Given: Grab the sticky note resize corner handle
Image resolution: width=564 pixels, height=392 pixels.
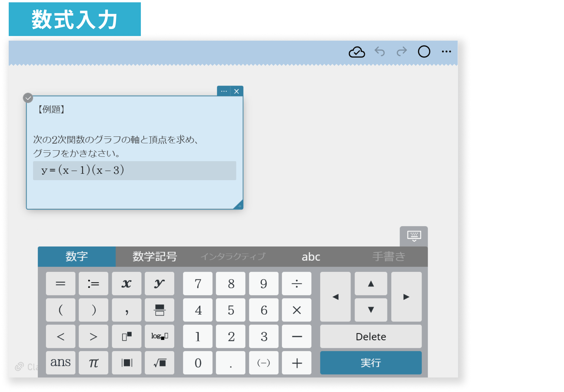Looking at the screenshot, I should pyautogui.click(x=239, y=205).
